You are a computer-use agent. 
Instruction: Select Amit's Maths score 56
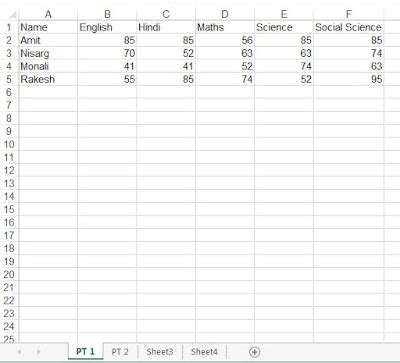click(x=225, y=40)
